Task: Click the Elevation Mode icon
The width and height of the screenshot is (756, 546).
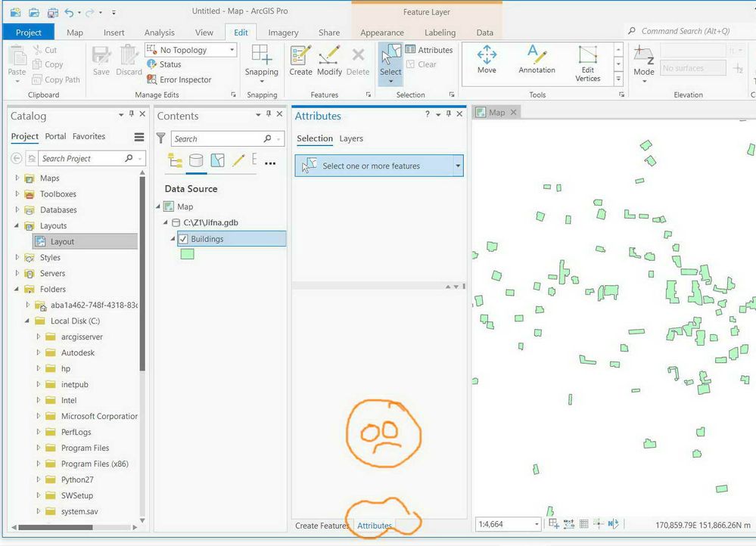Action: pyautogui.click(x=644, y=63)
